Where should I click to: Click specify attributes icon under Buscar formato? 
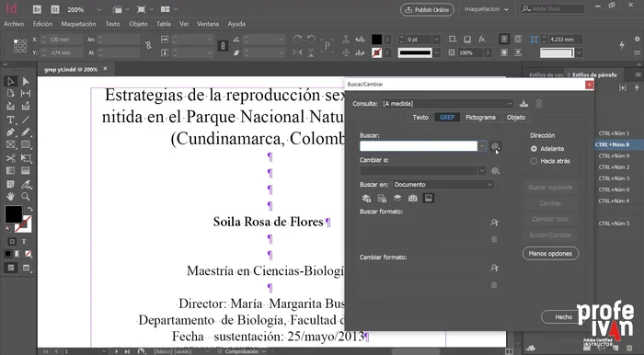pyautogui.click(x=495, y=222)
